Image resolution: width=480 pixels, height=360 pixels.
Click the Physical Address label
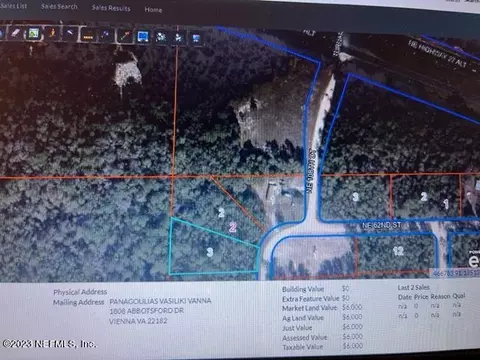(x=80, y=292)
